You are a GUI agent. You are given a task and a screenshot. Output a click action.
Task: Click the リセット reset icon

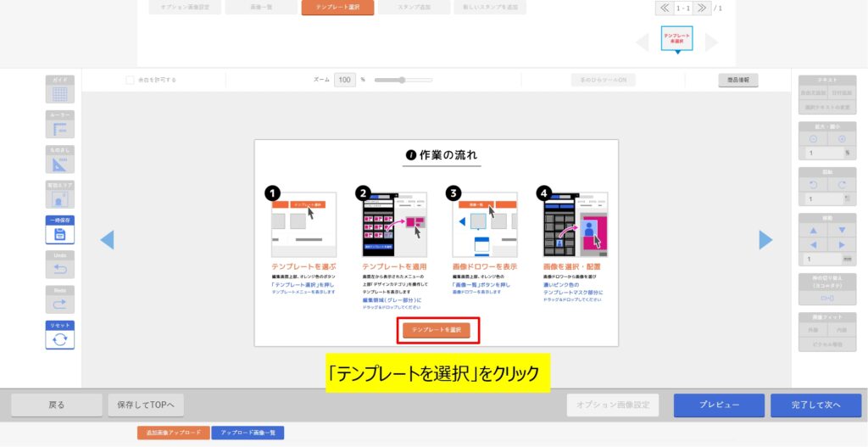(59, 338)
